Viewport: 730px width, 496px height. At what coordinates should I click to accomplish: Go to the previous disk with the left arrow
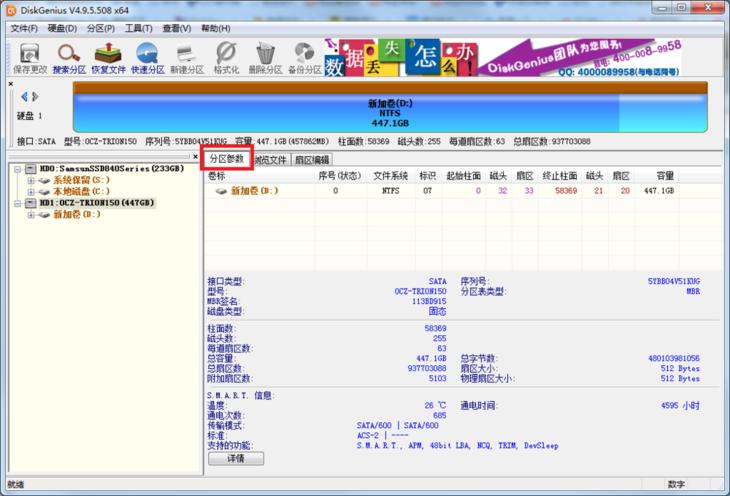pos(24,96)
